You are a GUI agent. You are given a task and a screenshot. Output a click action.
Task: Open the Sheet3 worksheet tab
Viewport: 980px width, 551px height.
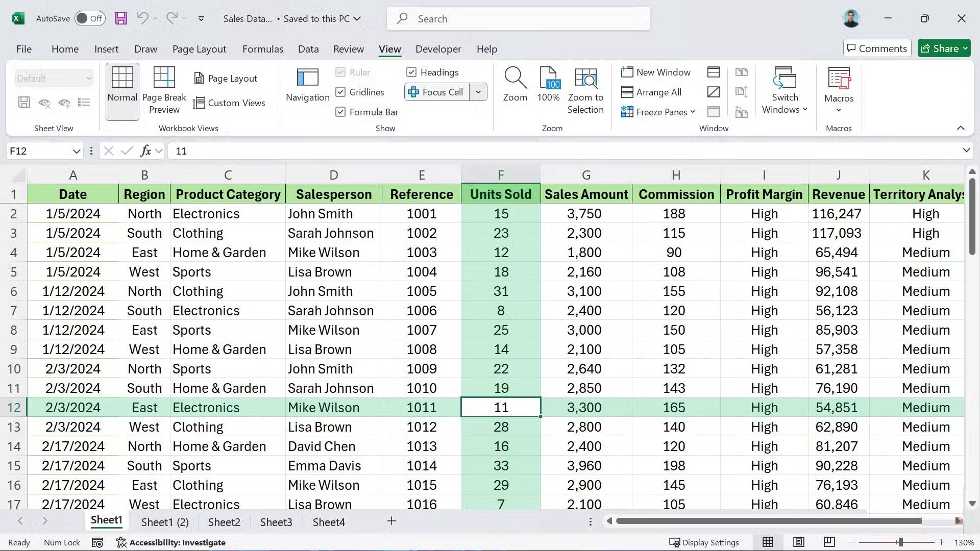tap(276, 521)
